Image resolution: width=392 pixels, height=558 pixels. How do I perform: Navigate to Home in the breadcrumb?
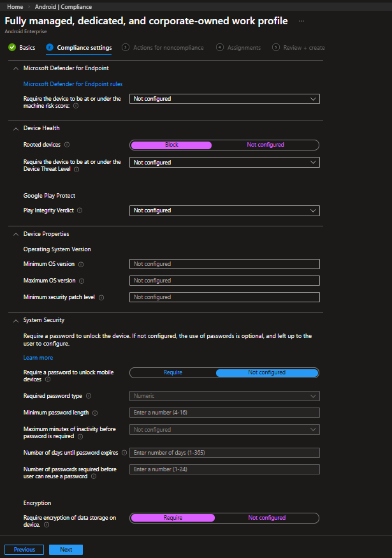click(15, 7)
